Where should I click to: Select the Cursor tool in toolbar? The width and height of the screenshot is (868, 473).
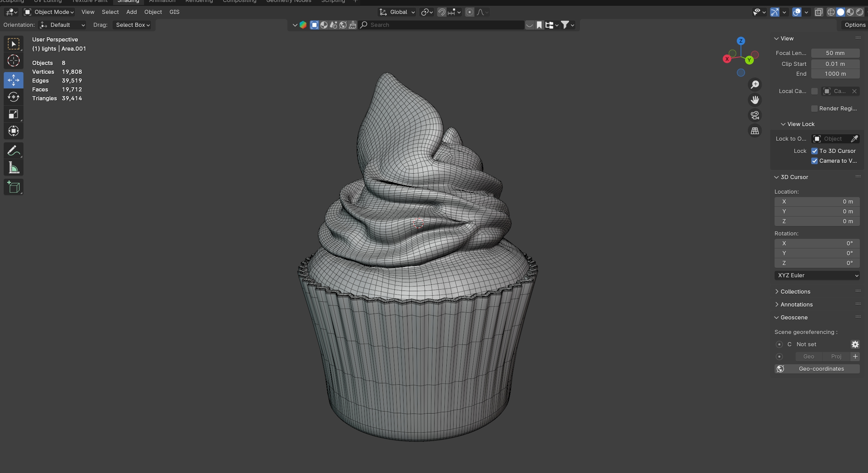click(x=14, y=61)
